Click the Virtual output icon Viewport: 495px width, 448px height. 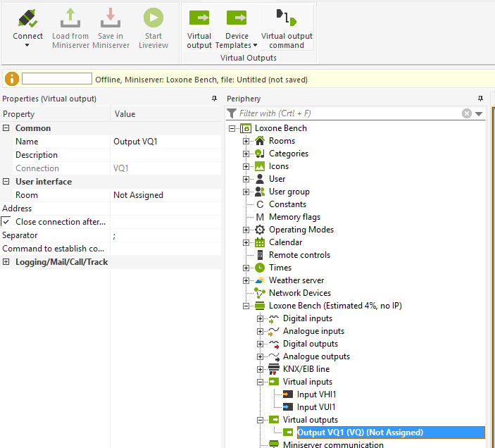[199, 18]
